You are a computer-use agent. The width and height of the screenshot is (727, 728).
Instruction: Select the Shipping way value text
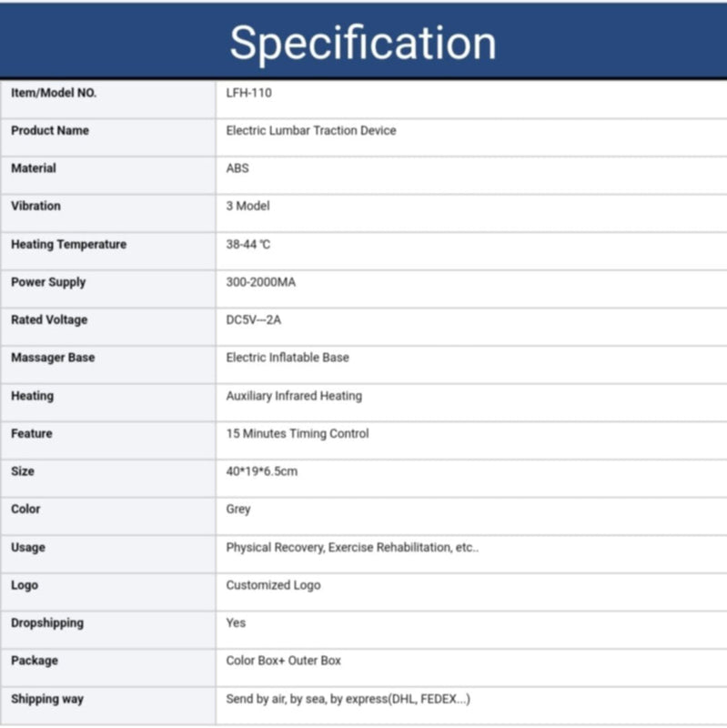pyautogui.click(x=348, y=699)
